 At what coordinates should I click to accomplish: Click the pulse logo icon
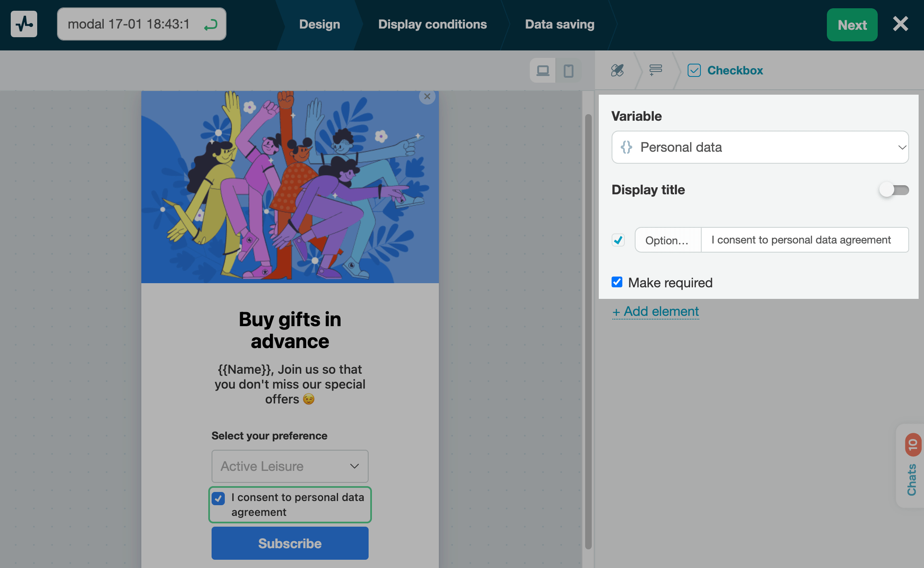(24, 24)
